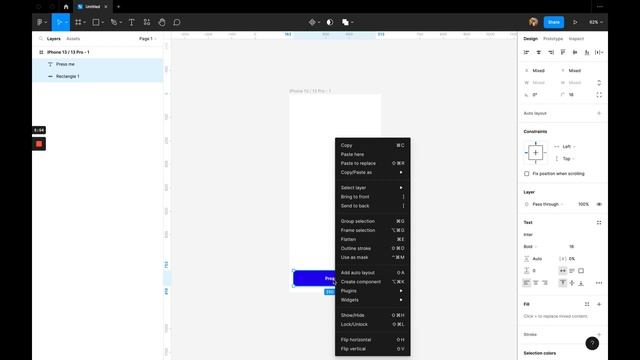The image size is (640, 360).
Task: Open distribute spacing dropdown in Design panel
Action: 599,52
